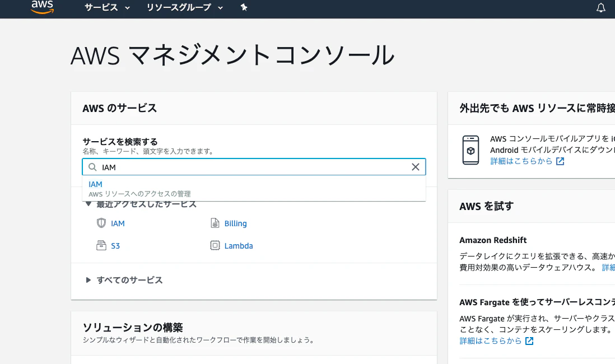Click external link icon under Fargate section

coord(529,341)
